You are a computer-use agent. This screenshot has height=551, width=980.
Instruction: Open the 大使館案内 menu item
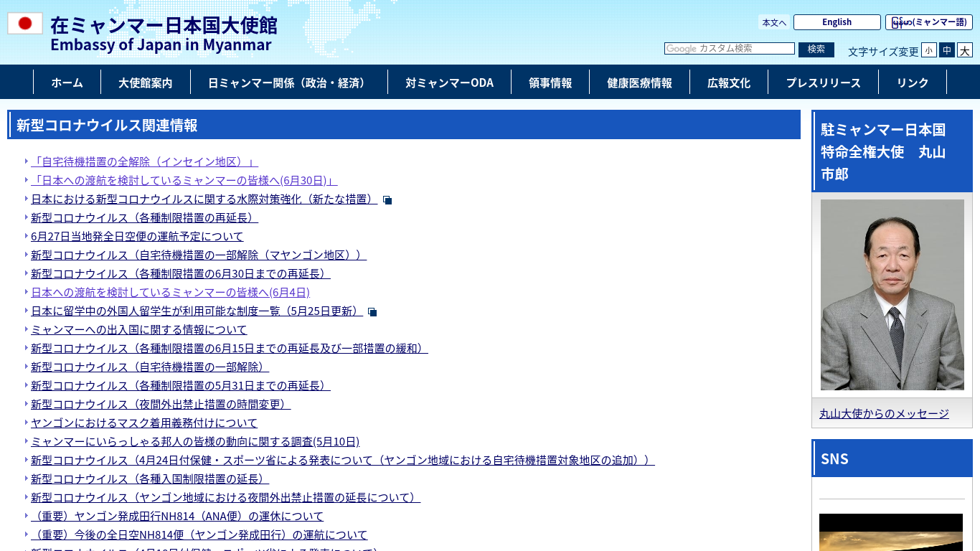[146, 83]
